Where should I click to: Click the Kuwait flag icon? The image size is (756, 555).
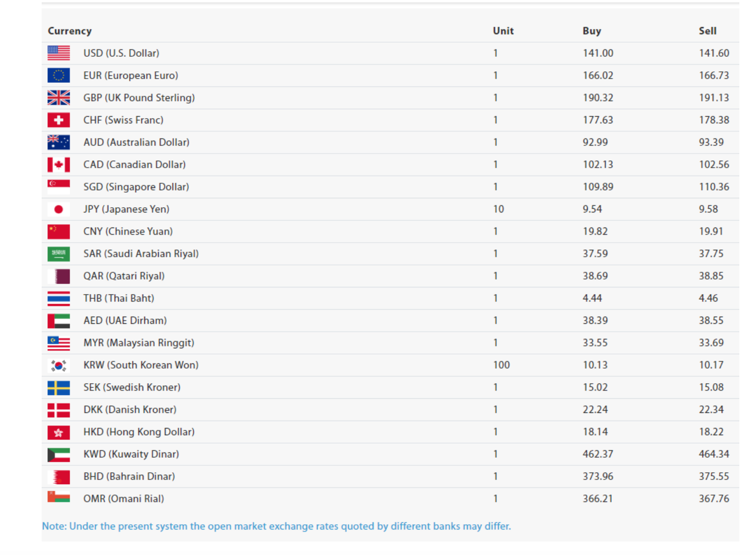(58, 455)
